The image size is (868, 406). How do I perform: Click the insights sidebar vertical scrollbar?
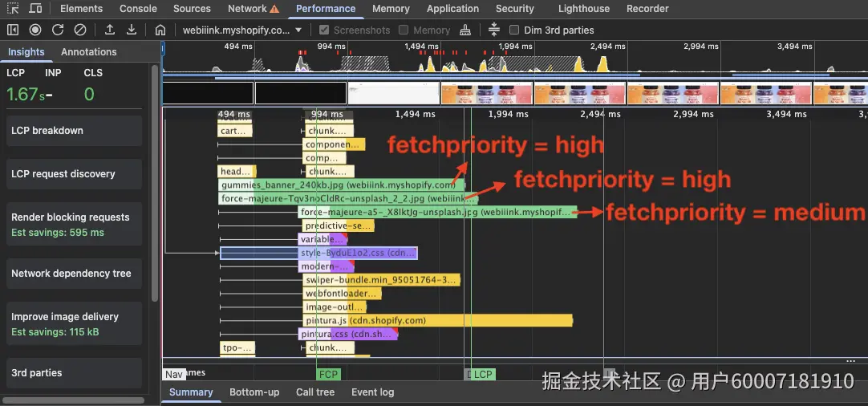pyautogui.click(x=155, y=183)
